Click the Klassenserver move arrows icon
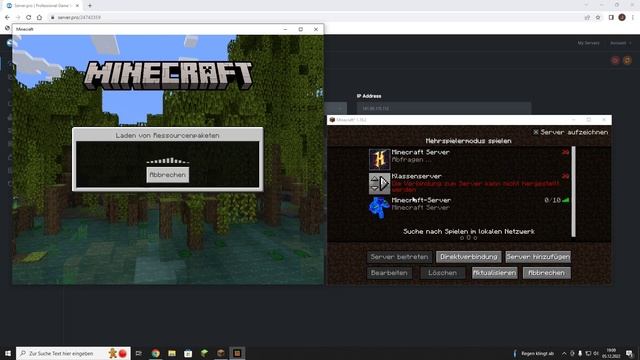 pyautogui.click(x=379, y=183)
